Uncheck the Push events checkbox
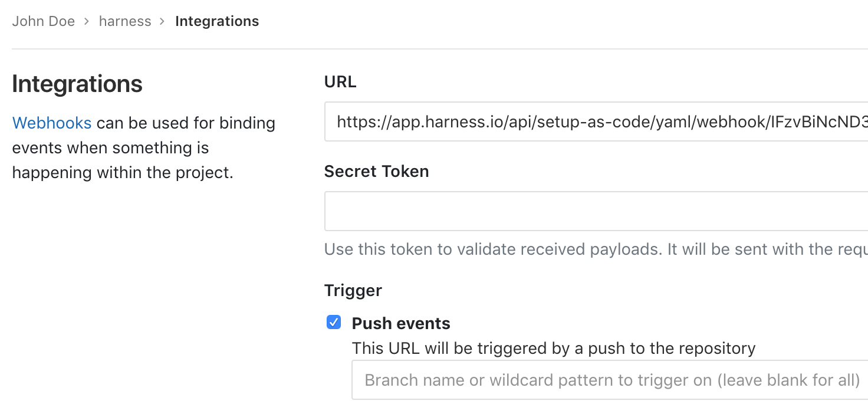The height and width of the screenshot is (414, 868). (334, 323)
